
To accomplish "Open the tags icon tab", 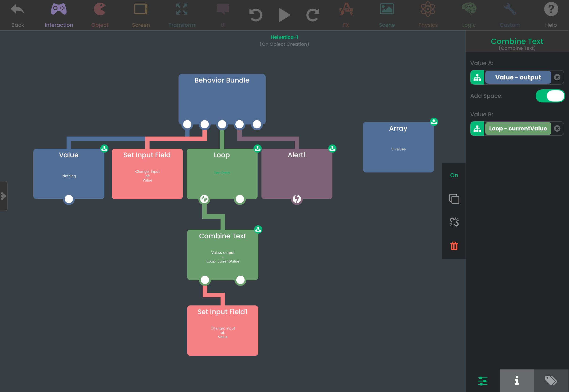I will coord(551,381).
